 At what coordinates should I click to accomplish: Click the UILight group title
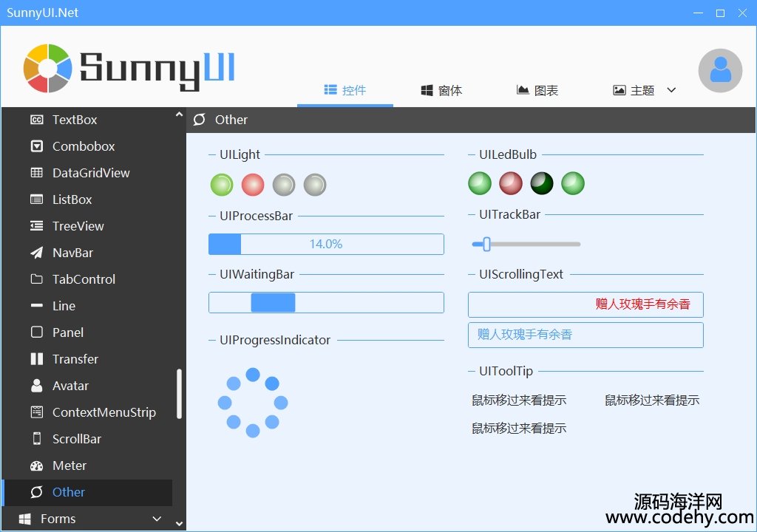coord(240,154)
